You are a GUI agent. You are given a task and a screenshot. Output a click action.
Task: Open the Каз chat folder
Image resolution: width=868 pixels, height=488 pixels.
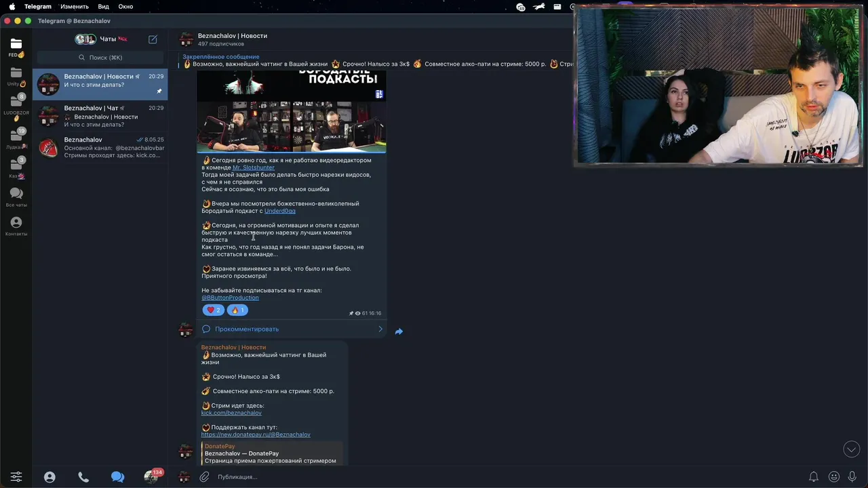click(x=16, y=167)
